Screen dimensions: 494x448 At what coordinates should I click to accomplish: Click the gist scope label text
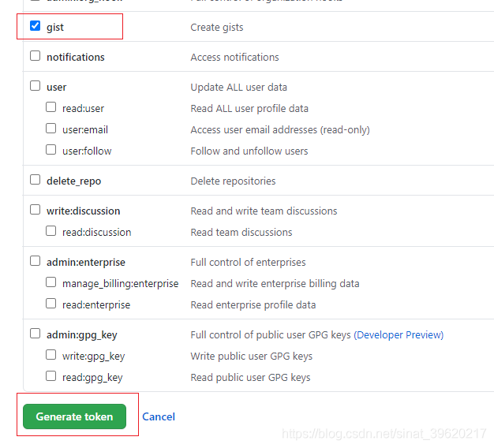(x=55, y=27)
